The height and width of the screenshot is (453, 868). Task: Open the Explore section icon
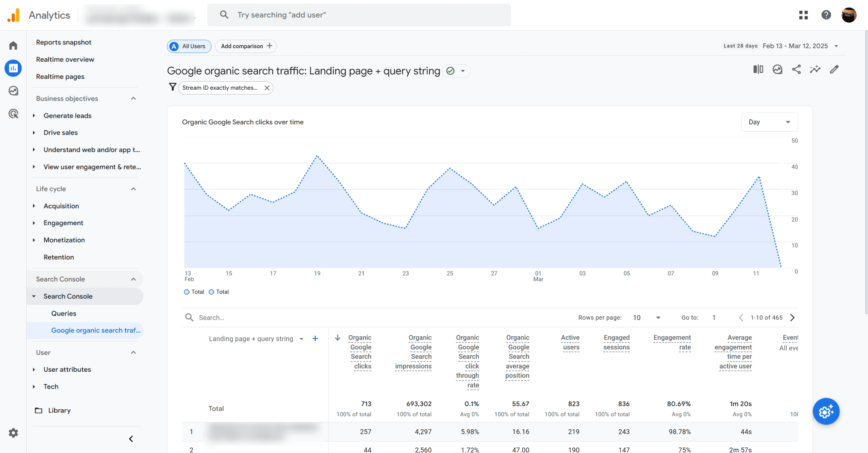pos(13,91)
